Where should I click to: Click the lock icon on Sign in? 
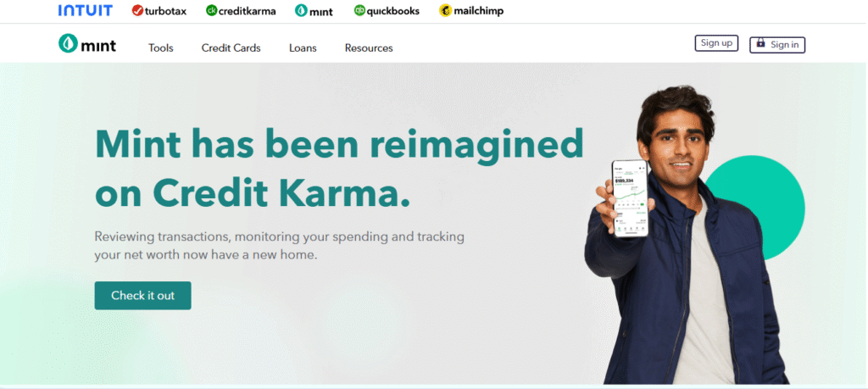760,43
